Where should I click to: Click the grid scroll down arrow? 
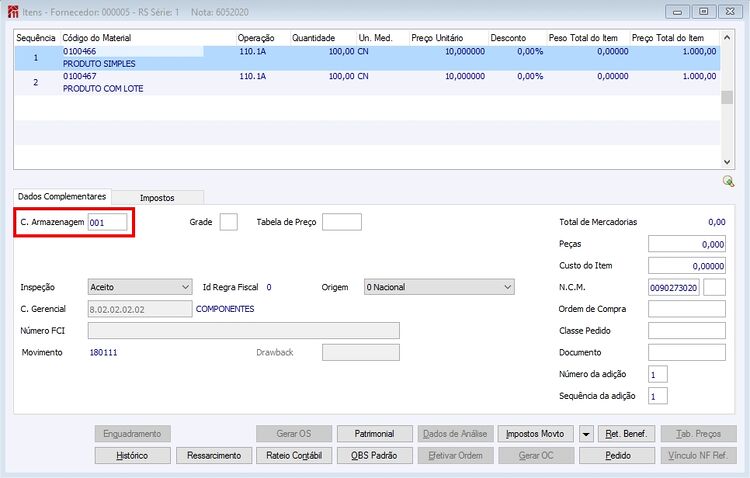tap(727, 162)
